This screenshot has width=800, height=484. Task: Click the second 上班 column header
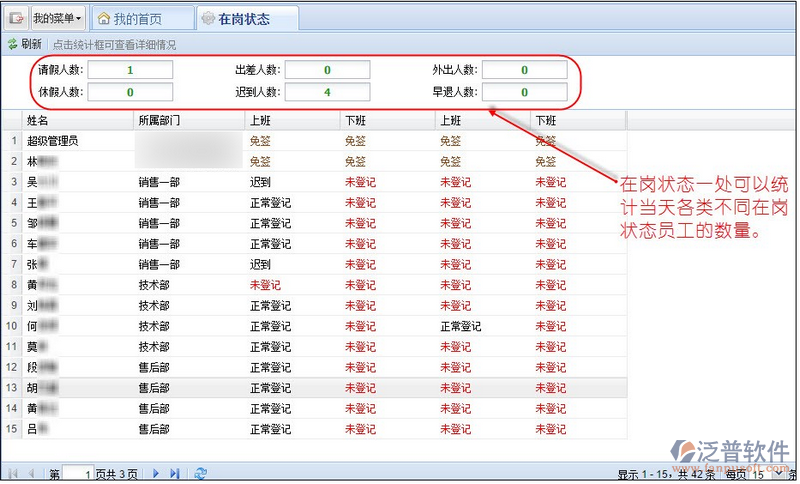point(483,121)
